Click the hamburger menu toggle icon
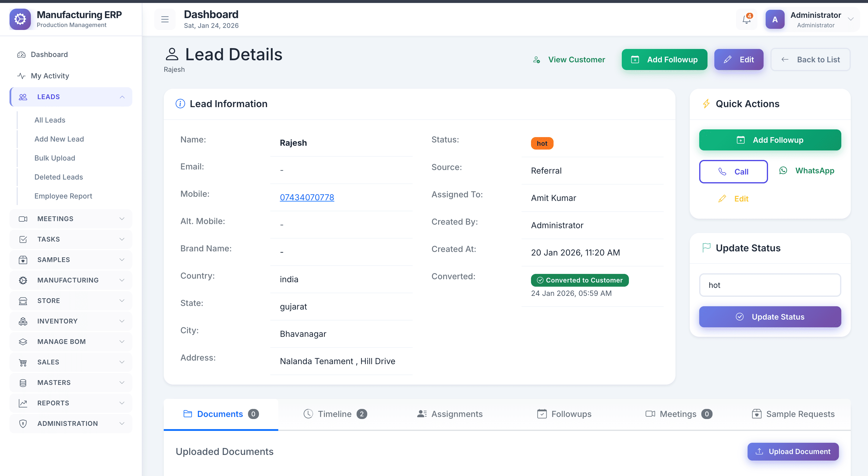 (165, 20)
